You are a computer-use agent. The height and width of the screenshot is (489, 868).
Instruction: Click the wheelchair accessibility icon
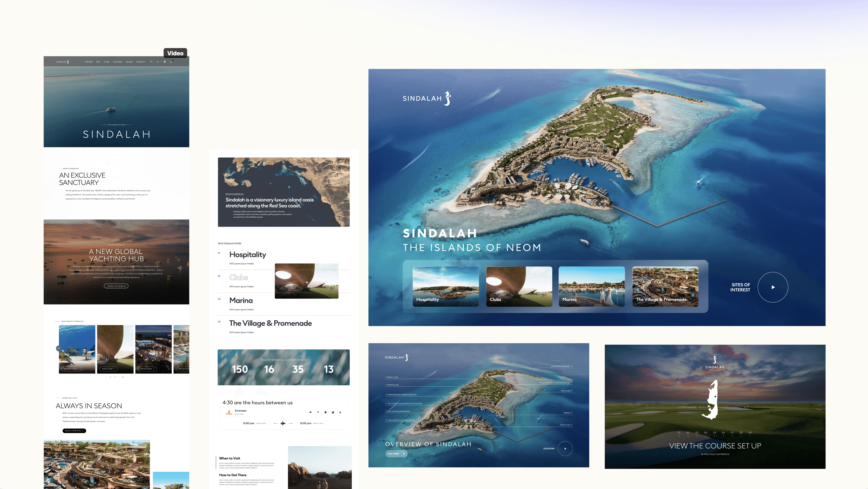click(340, 412)
